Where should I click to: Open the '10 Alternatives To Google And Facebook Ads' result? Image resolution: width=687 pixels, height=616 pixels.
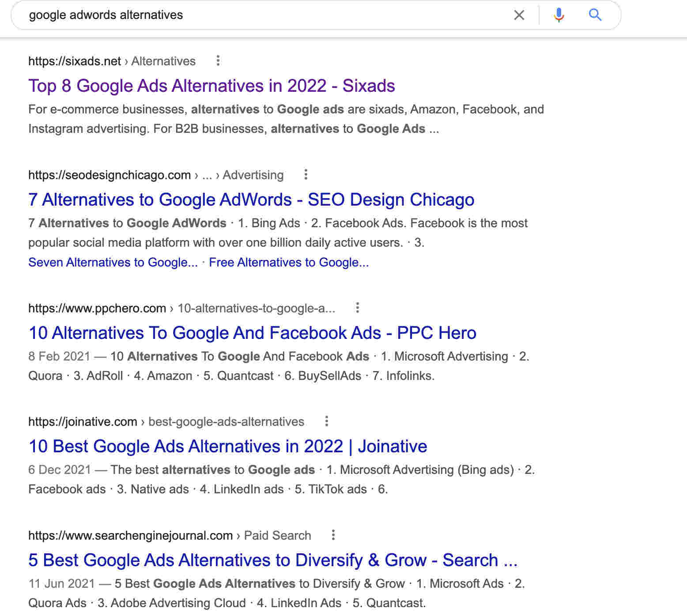[x=252, y=333]
